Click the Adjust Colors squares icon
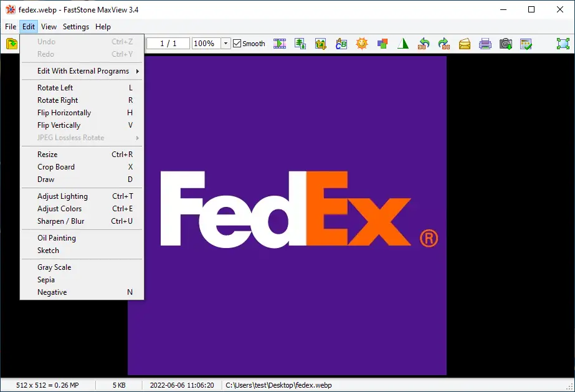Image resolution: width=575 pixels, height=392 pixels. [382, 44]
